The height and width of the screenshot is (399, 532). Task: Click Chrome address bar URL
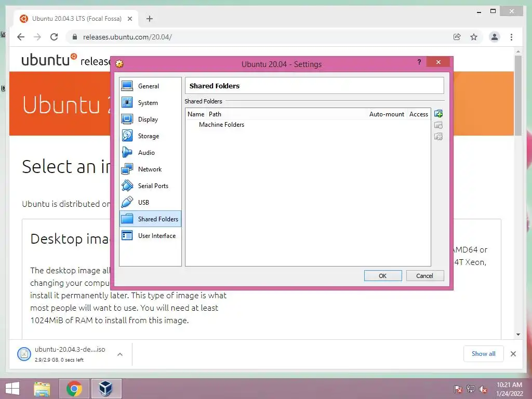click(128, 37)
